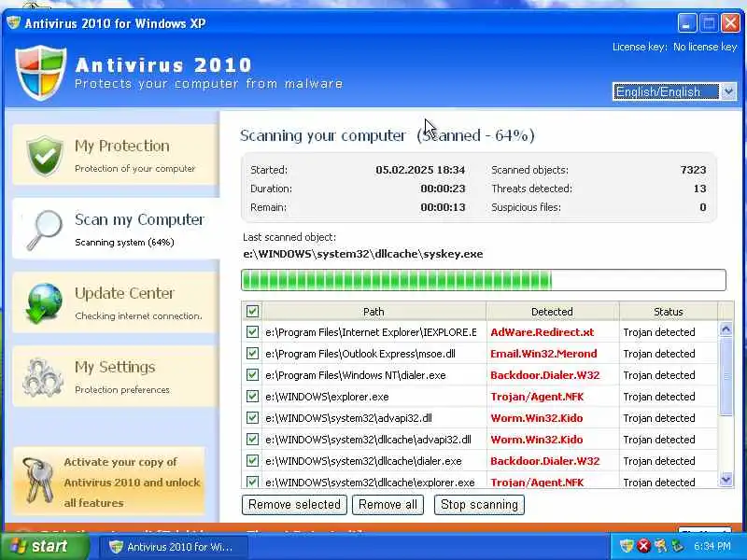The height and width of the screenshot is (560, 747).
Task: Click the threat list scrollbar thumb
Action: 726,376
